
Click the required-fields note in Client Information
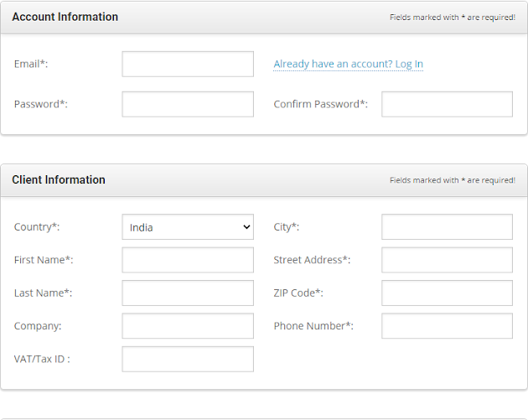(x=453, y=180)
